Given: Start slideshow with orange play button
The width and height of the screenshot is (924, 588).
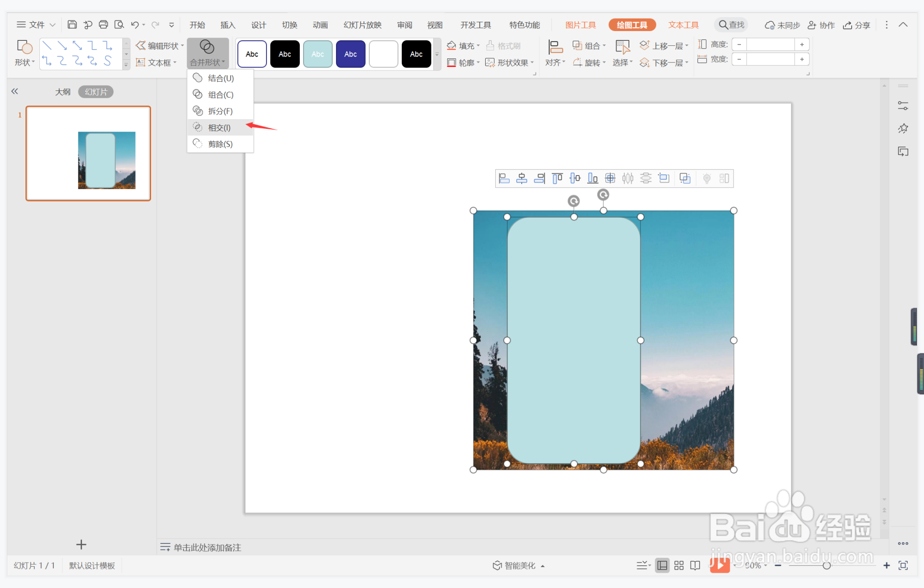Looking at the screenshot, I should point(720,565).
